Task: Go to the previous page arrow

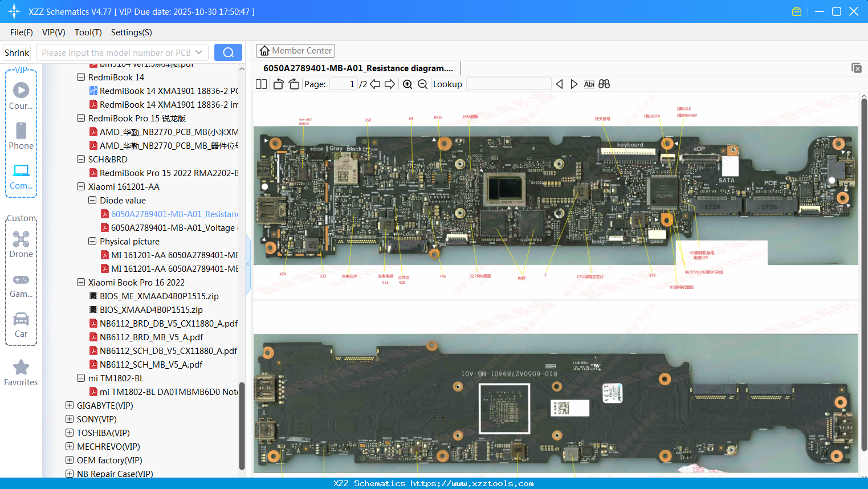Action: [x=375, y=84]
